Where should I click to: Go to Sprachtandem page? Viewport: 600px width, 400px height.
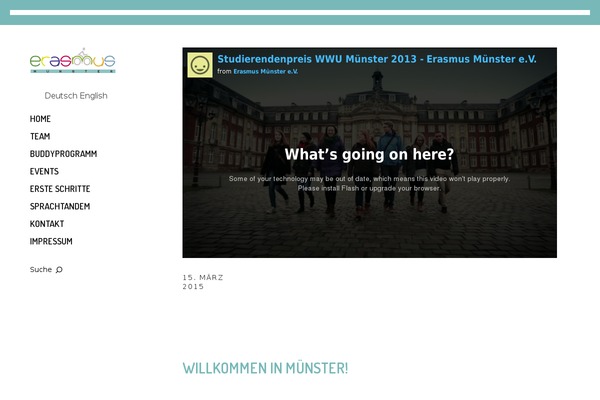pyautogui.click(x=60, y=207)
